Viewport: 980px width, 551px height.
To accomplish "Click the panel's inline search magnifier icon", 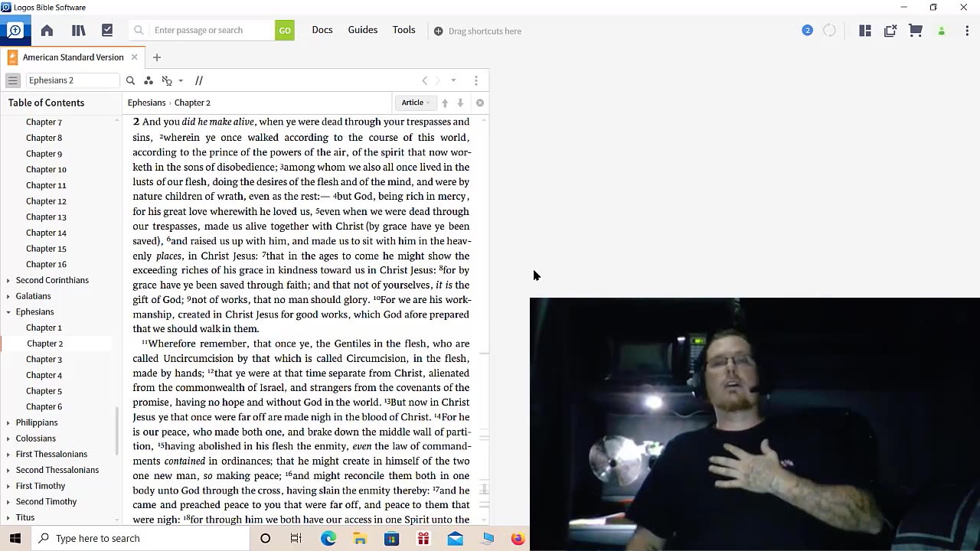I will [x=130, y=80].
